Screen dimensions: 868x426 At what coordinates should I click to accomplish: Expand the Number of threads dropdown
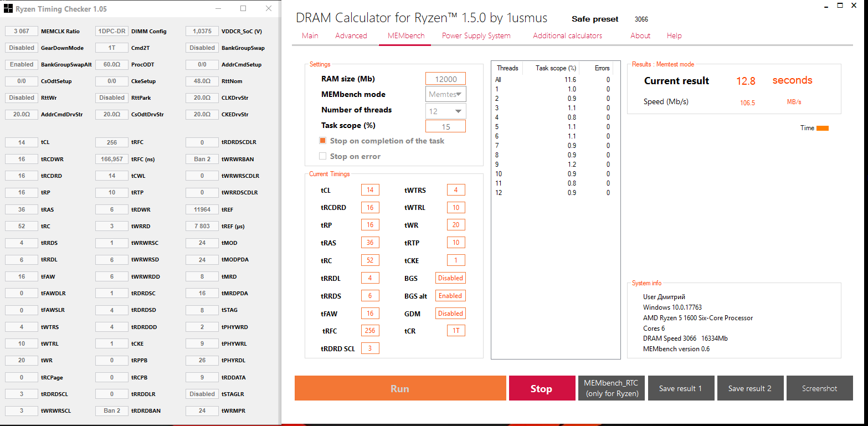(446, 111)
